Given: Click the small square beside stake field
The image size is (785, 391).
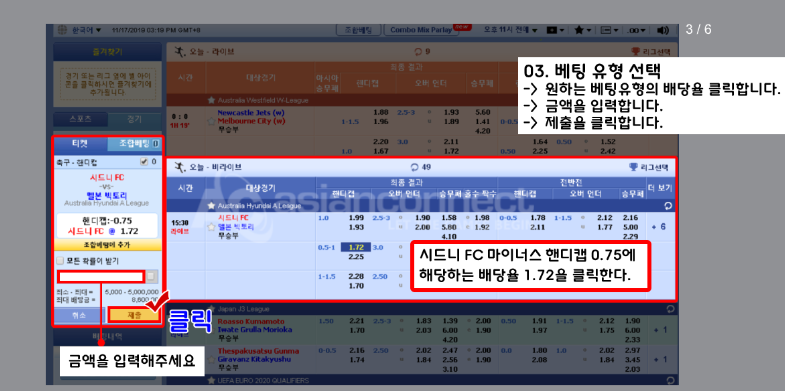Looking at the screenshot, I should tap(152, 276).
